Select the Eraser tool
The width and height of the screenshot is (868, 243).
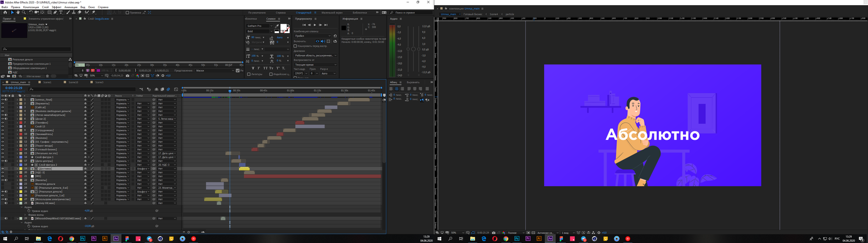79,12
